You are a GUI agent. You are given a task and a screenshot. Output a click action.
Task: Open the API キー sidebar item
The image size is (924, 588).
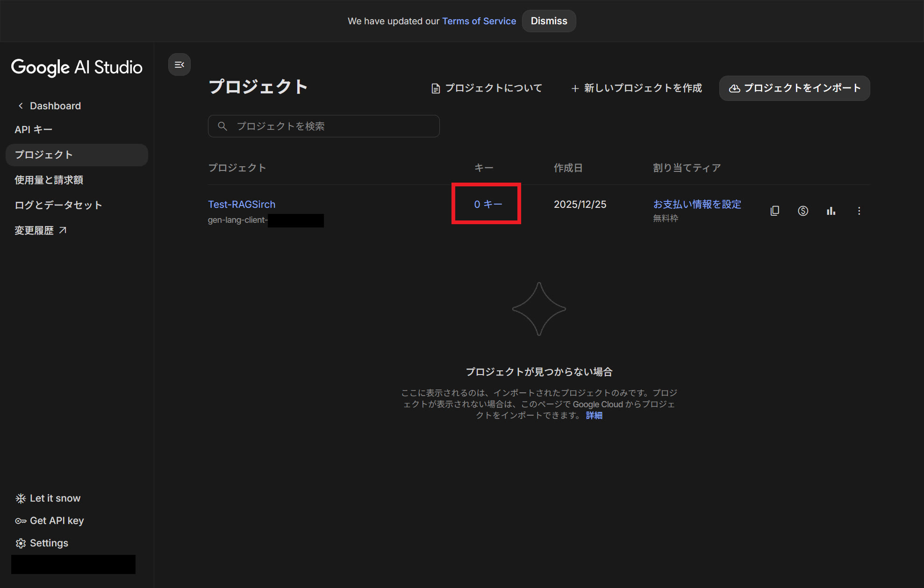coord(33,130)
